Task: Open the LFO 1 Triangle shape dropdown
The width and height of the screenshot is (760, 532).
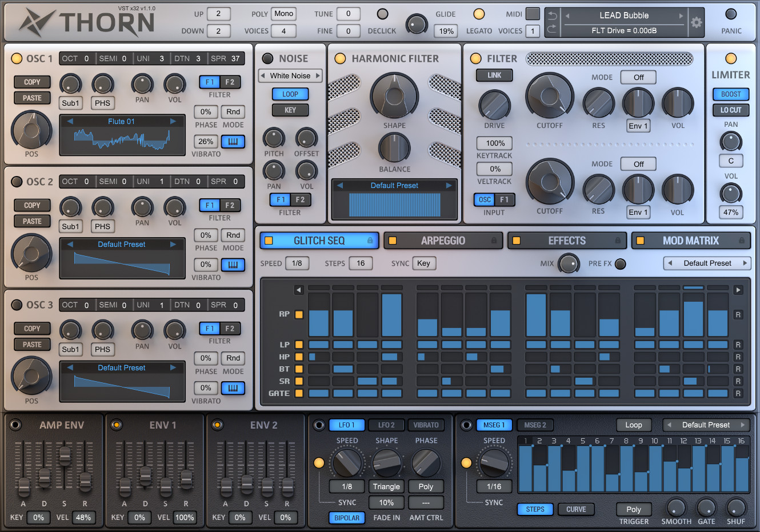Action: click(x=386, y=487)
